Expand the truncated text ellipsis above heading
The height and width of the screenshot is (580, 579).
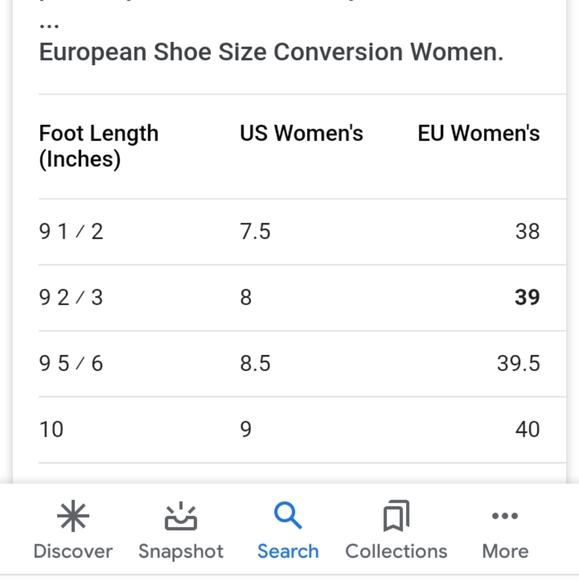click(x=49, y=26)
